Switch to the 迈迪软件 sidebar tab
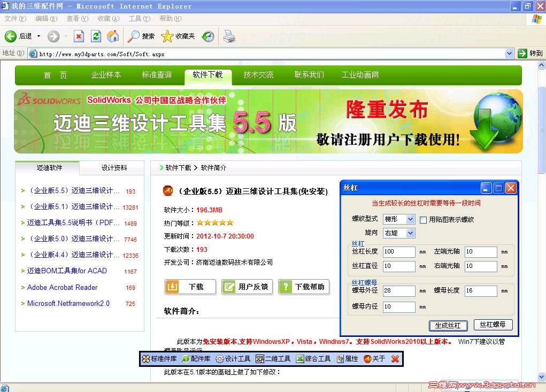Viewport: 546px width, 392px height. tap(48, 168)
